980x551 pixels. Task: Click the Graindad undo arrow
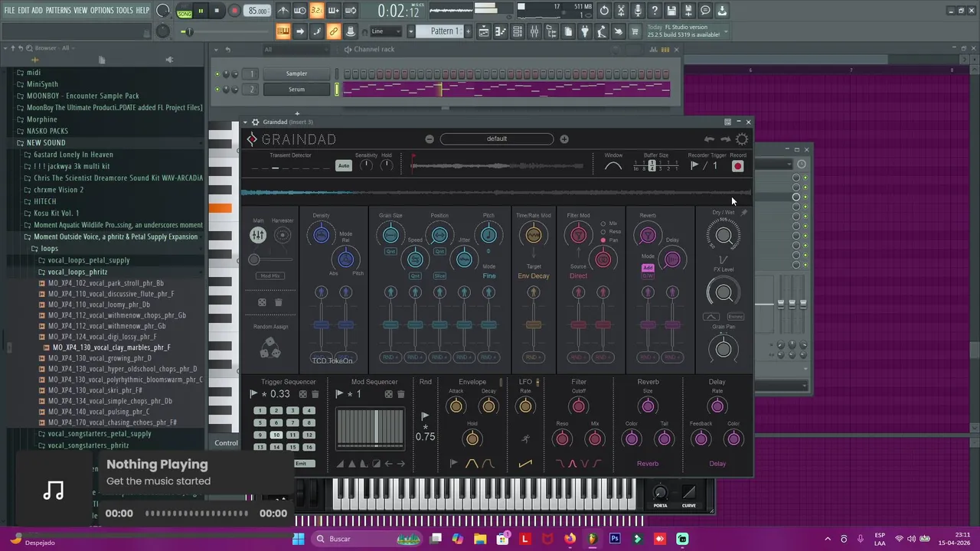pyautogui.click(x=709, y=139)
